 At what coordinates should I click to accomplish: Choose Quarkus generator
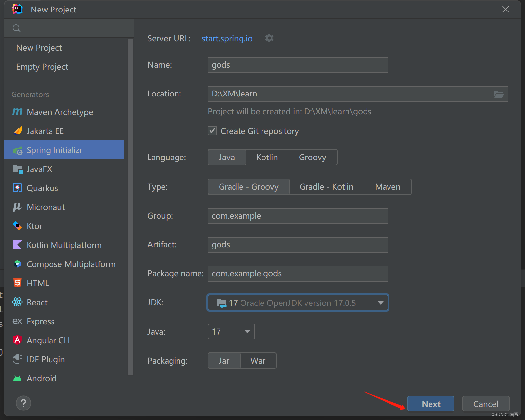pos(64,188)
